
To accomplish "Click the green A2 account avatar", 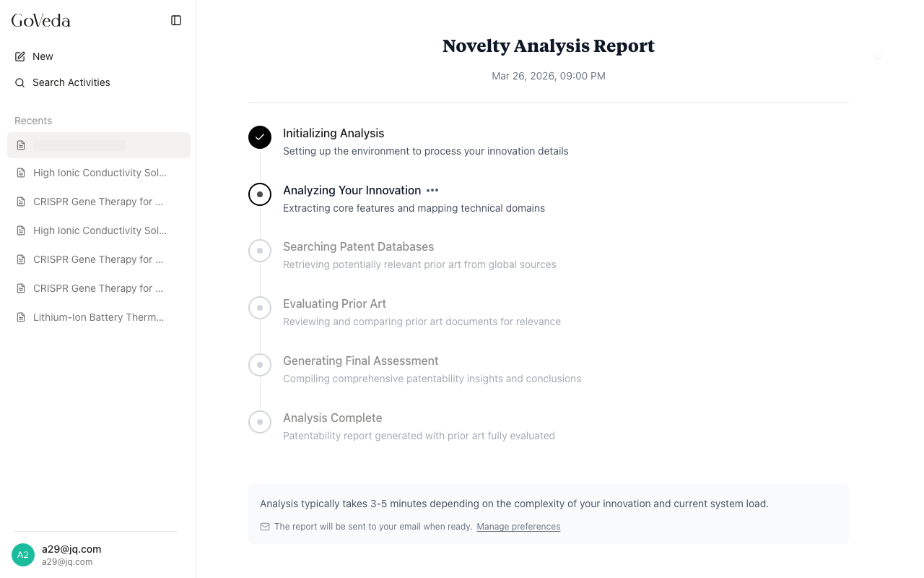I will click(x=23, y=555).
